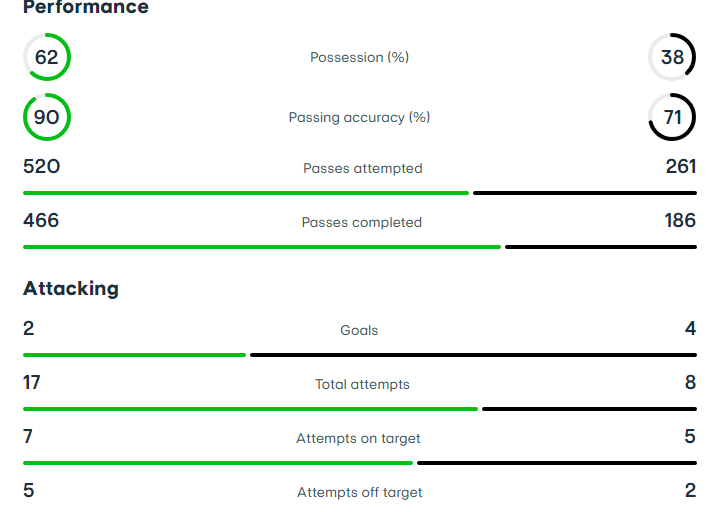Click the Goals stat label
The height and width of the screenshot is (512, 713).
[x=359, y=330]
